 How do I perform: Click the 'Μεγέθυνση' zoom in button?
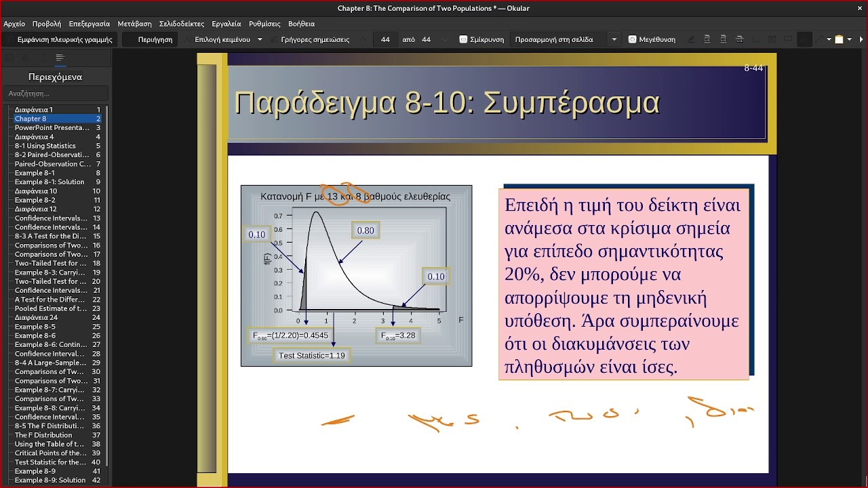tap(652, 39)
